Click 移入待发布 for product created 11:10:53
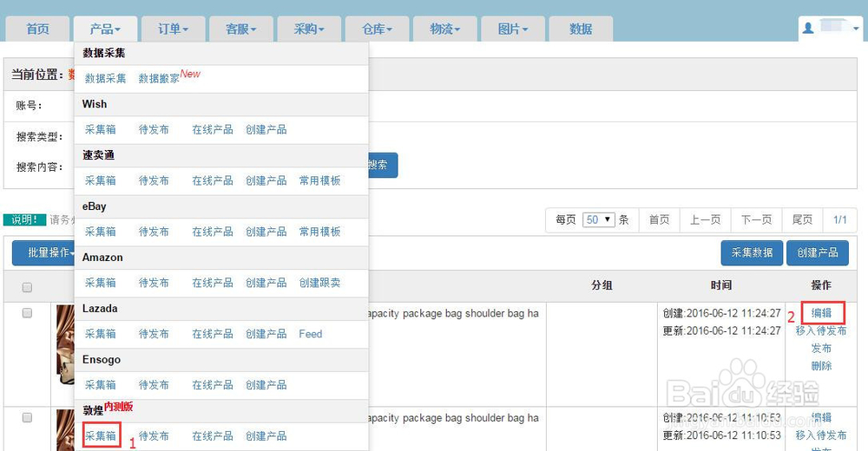The width and height of the screenshot is (868, 451). (821, 435)
